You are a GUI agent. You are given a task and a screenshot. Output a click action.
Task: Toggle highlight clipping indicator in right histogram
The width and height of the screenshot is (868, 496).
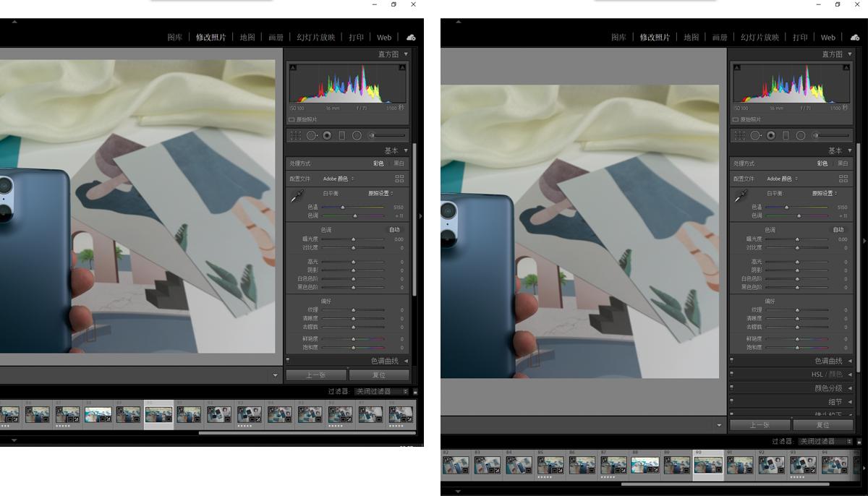tap(847, 68)
